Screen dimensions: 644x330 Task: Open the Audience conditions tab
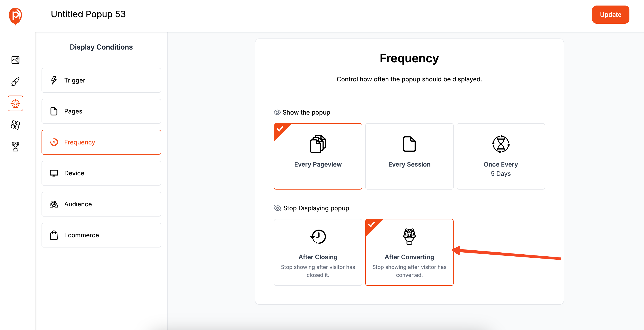[x=101, y=204]
